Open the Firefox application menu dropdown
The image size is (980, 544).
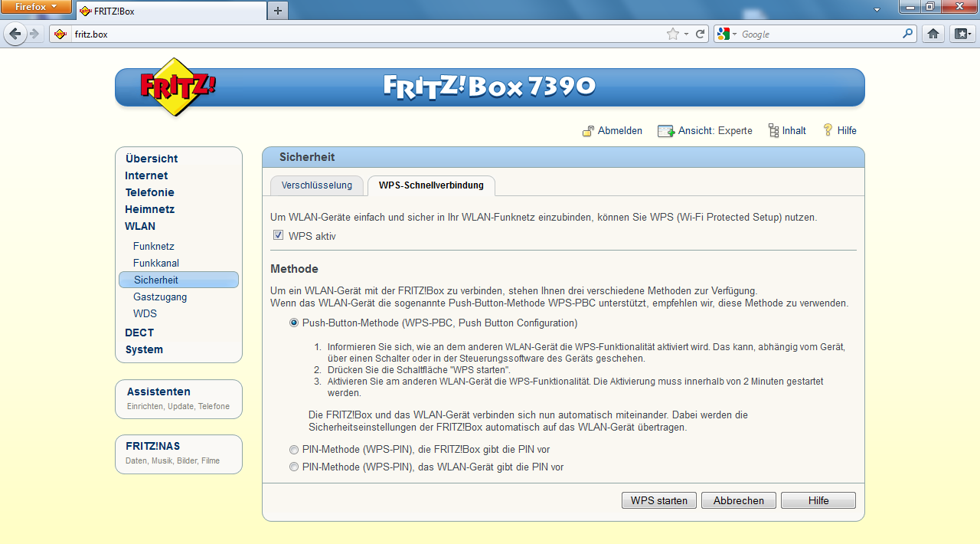tap(36, 7)
